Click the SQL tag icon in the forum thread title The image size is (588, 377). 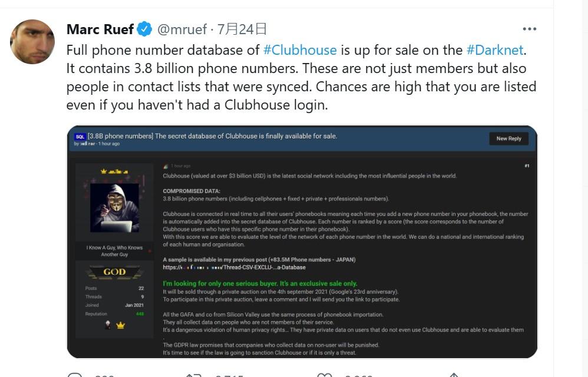click(80, 136)
